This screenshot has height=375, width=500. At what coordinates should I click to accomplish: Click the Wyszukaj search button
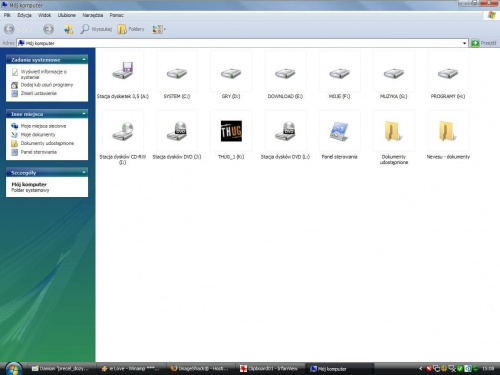click(96, 29)
